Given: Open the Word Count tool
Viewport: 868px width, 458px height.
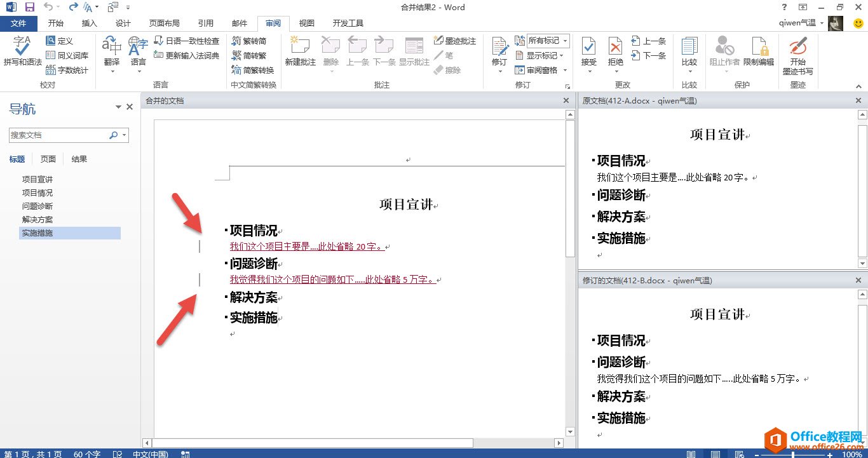Looking at the screenshot, I should (x=67, y=71).
